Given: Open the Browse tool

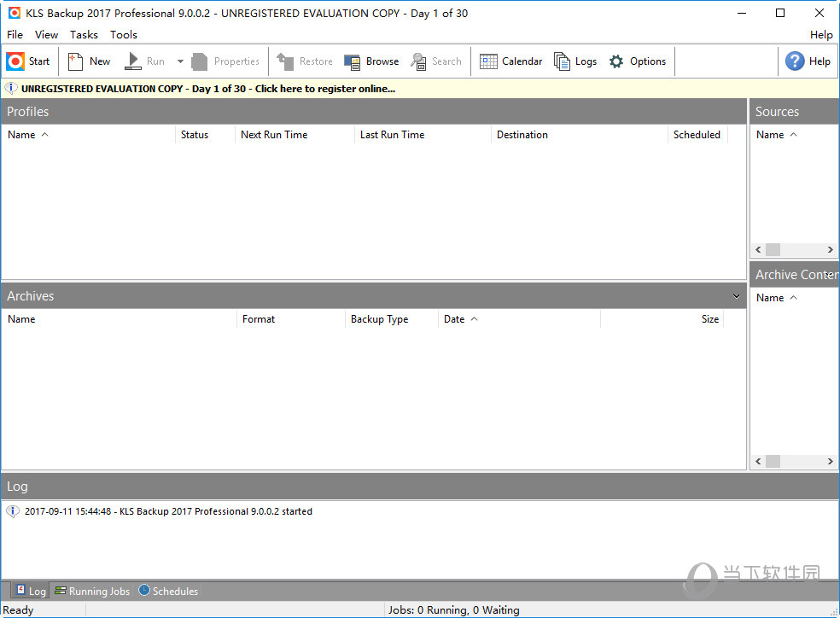Looking at the screenshot, I should [x=371, y=61].
